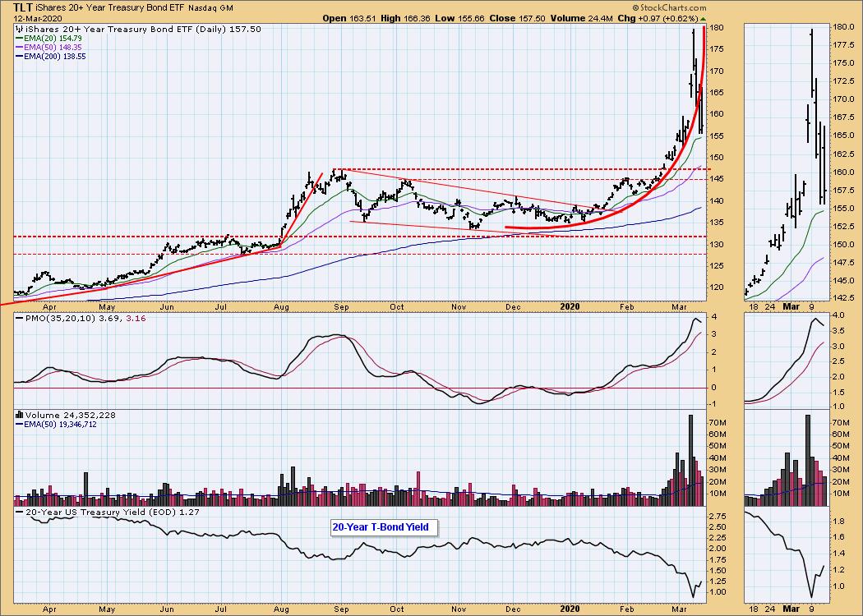The height and width of the screenshot is (616, 863).
Task: Click the EMA(20) 154.79 legend entry
Action: tap(48, 39)
